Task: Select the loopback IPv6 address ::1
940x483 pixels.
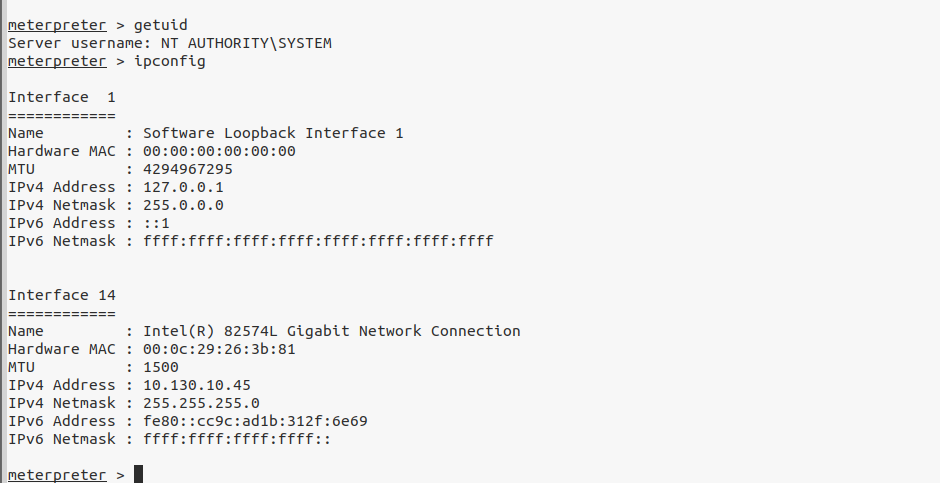Action: [156, 223]
